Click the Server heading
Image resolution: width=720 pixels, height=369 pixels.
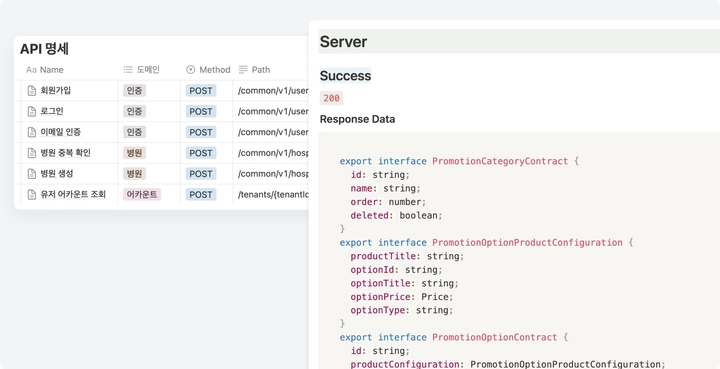(x=343, y=42)
